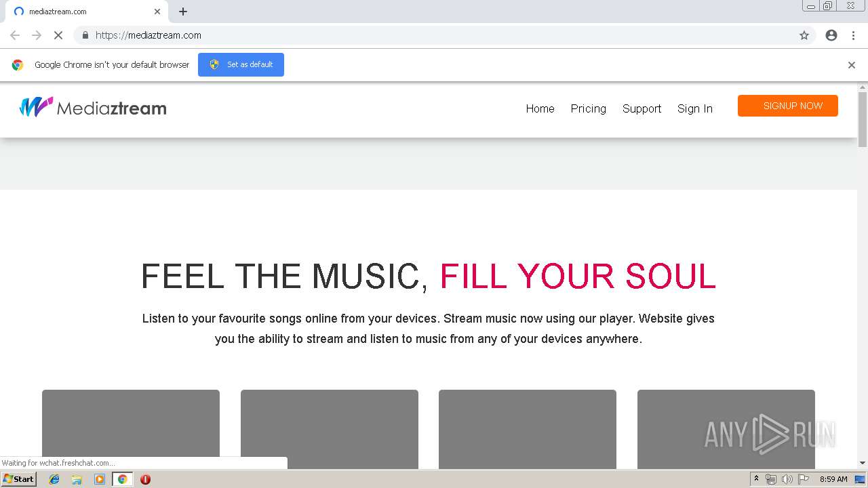Switch to Chrome taskbar button
The width and height of the screenshot is (868, 488).
pos(123,479)
